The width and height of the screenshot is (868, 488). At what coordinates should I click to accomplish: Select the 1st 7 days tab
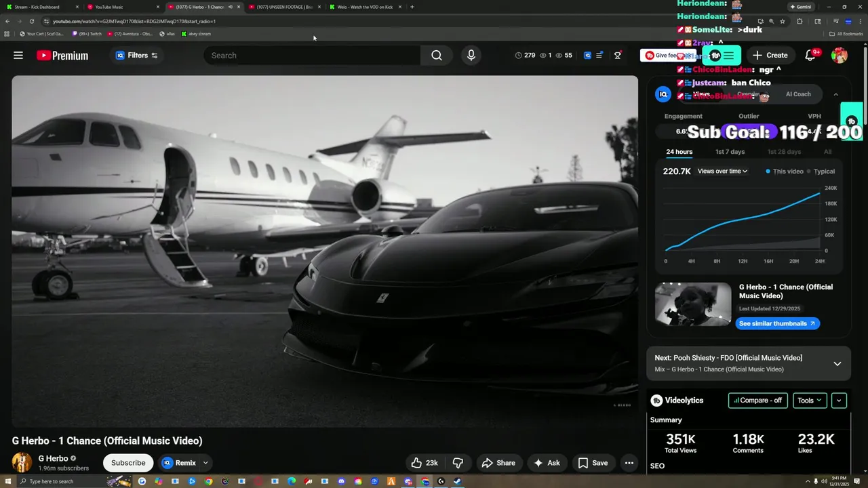click(730, 152)
